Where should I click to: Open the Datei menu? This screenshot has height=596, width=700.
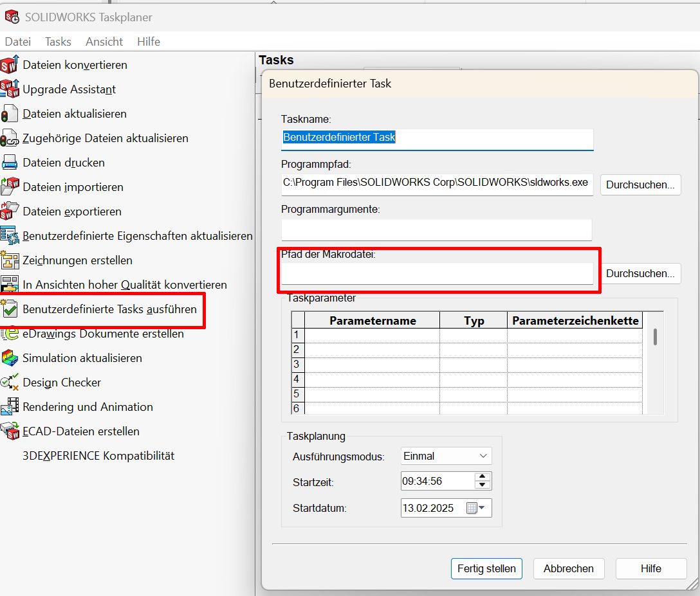point(18,42)
